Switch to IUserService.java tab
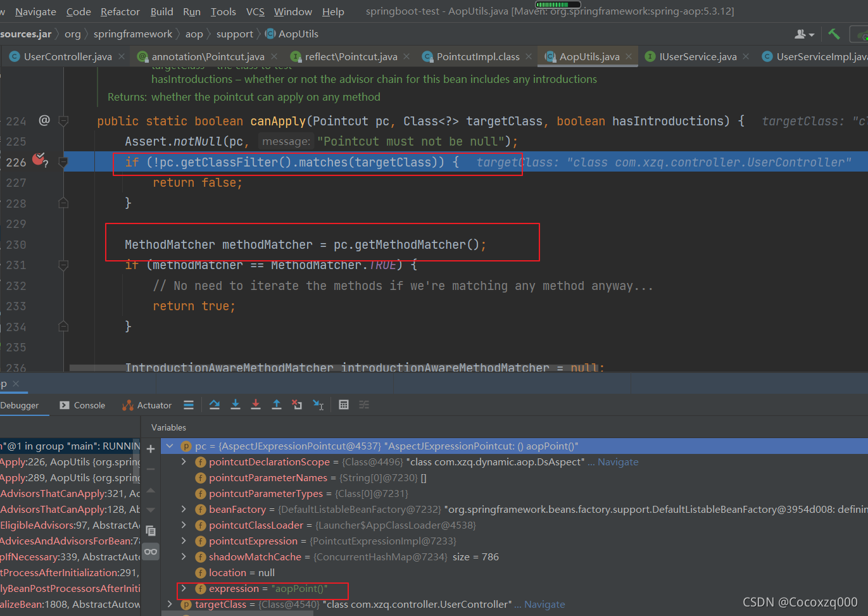The width and height of the screenshot is (868, 616). click(698, 56)
